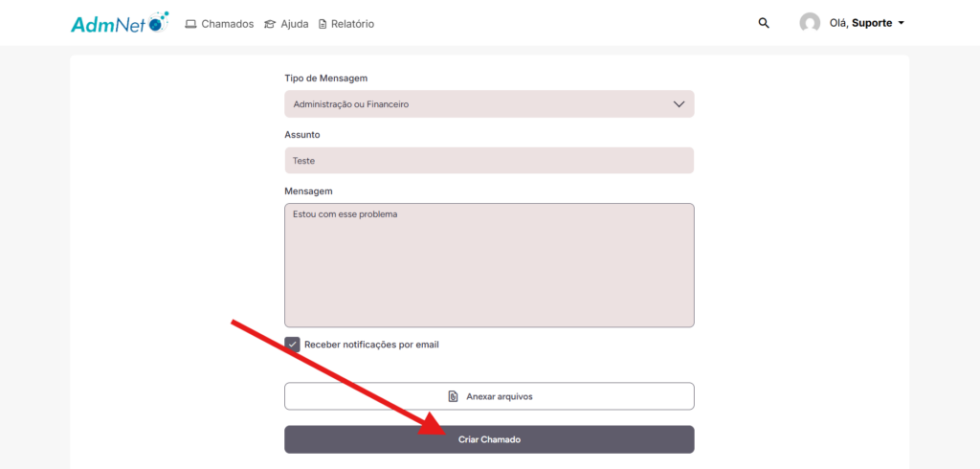Open the Chamados menu
Image resolution: width=980 pixels, height=469 pixels.
click(x=227, y=24)
